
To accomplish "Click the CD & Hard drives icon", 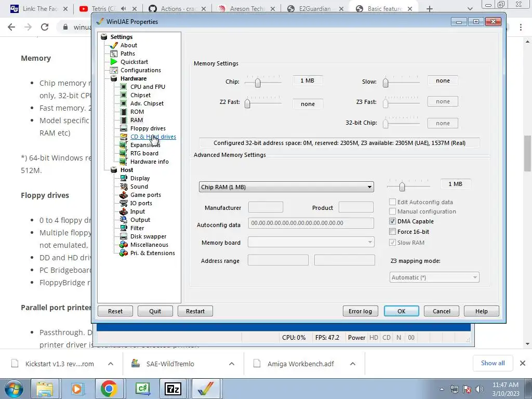I will point(124,137).
